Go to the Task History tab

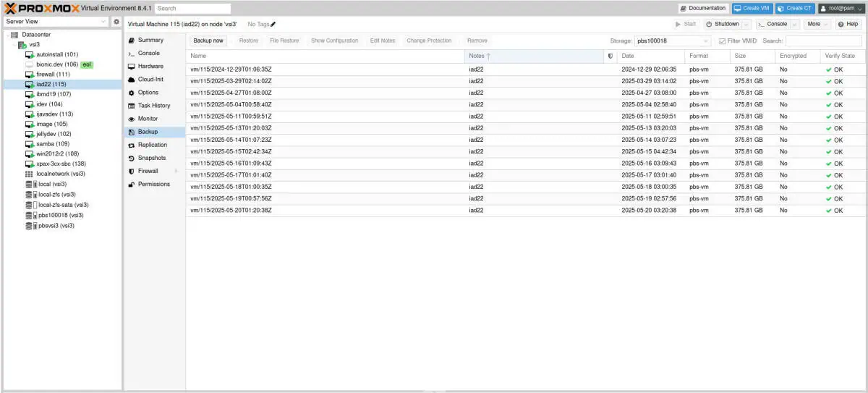pyautogui.click(x=153, y=106)
